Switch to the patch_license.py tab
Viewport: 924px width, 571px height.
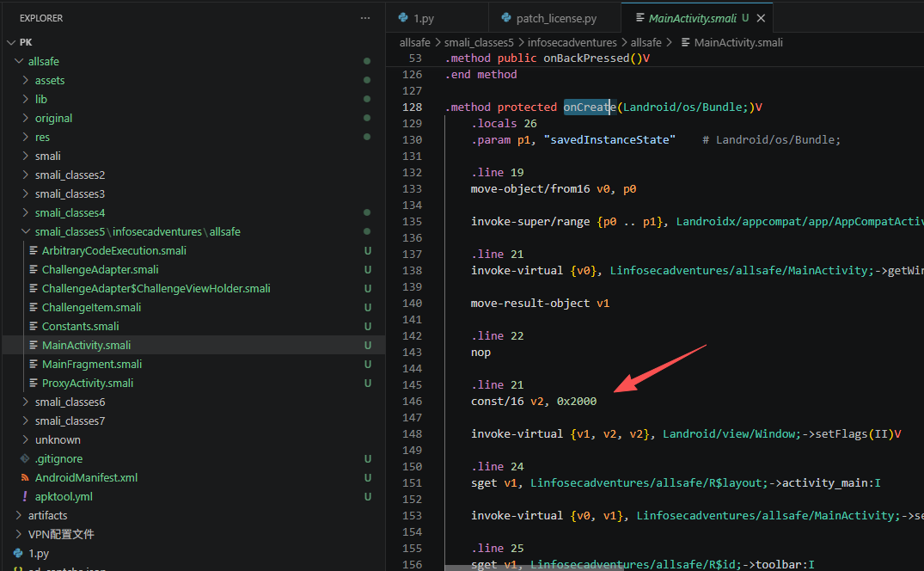coord(555,18)
